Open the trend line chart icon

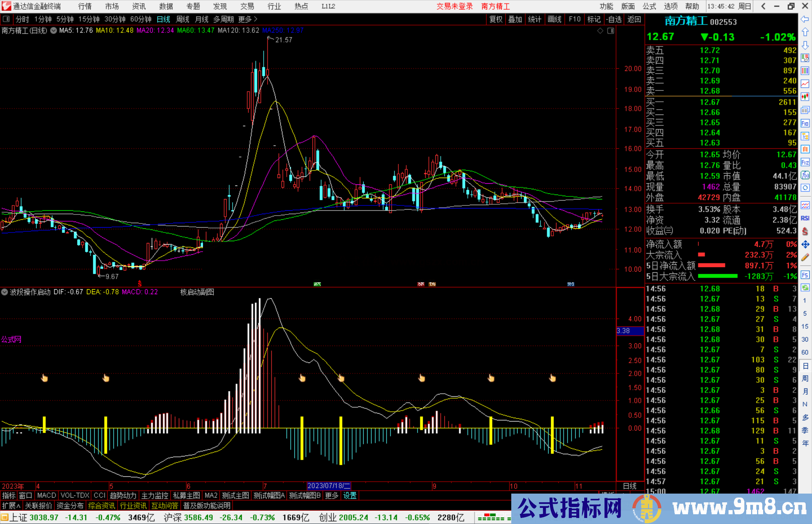point(805,84)
